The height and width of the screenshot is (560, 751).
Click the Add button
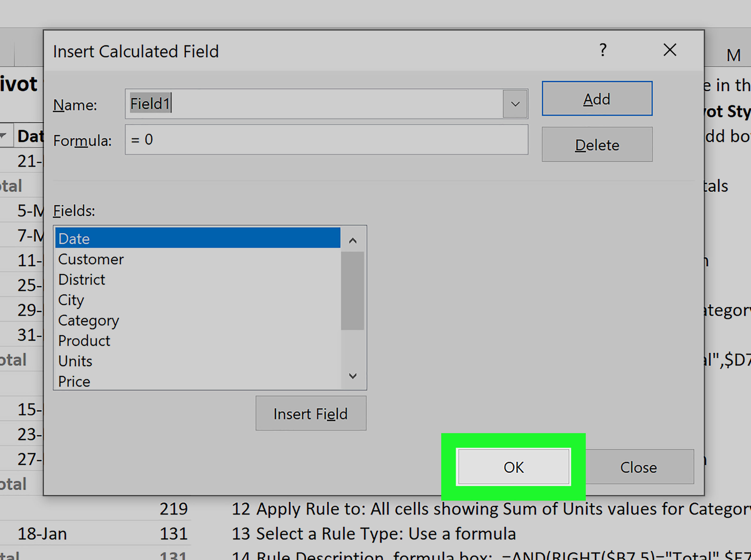pyautogui.click(x=597, y=99)
